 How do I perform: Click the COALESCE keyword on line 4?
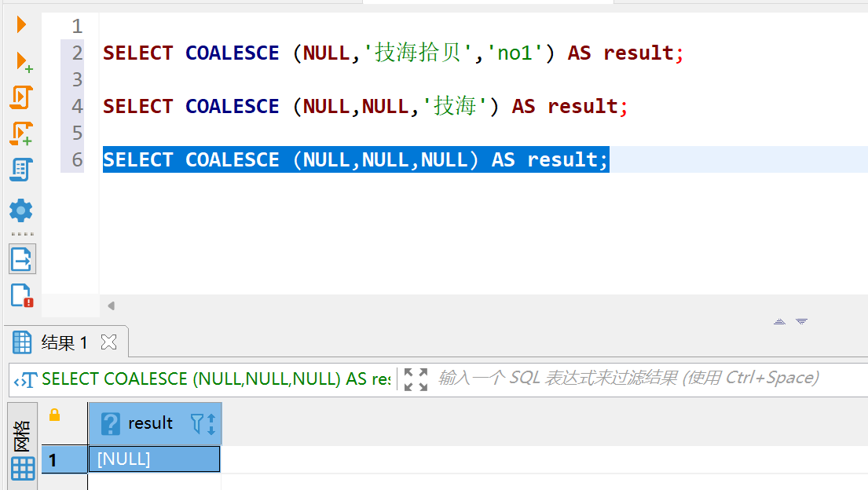point(232,106)
